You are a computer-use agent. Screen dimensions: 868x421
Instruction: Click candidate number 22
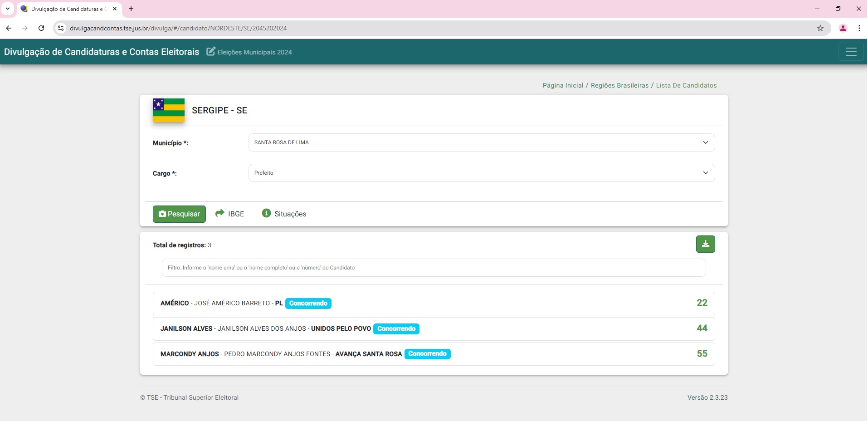(x=702, y=303)
